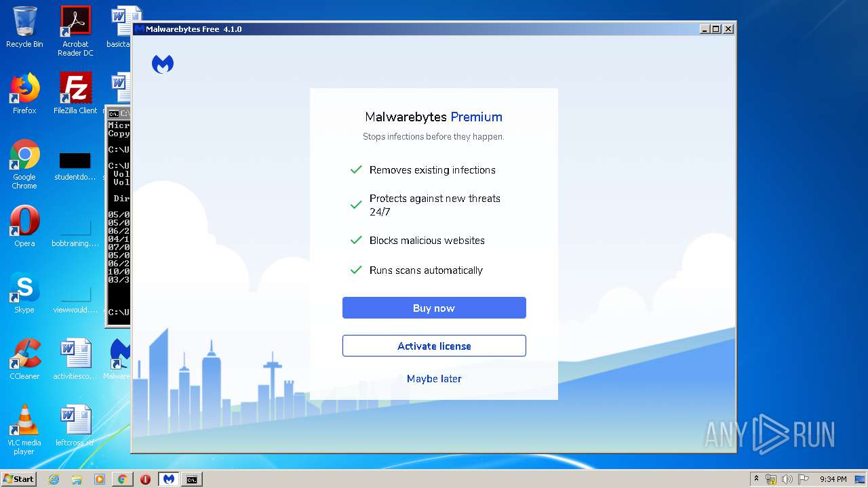Click the 'Malwarebytes Premium' heading text
The width and height of the screenshot is (868, 488).
pyautogui.click(x=434, y=117)
